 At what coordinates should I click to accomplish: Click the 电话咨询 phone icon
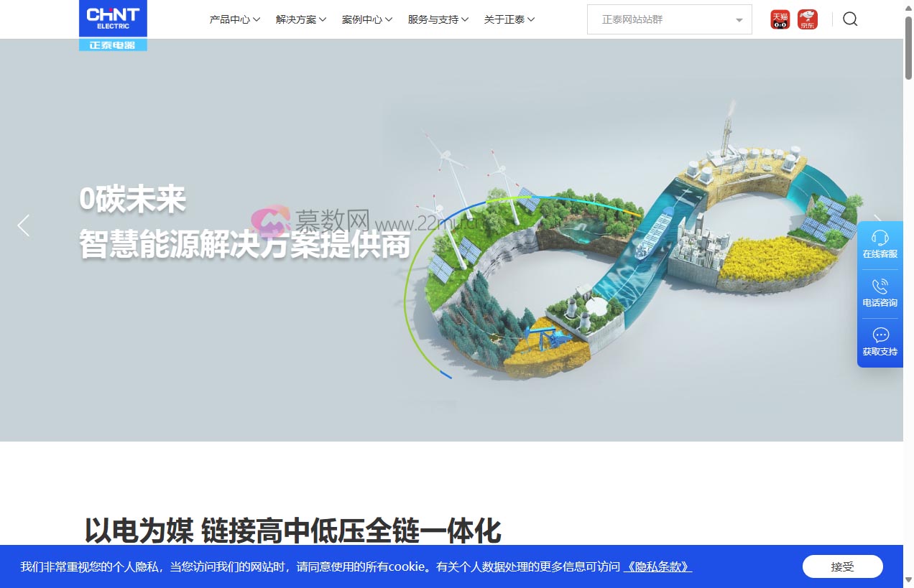(880, 288)
